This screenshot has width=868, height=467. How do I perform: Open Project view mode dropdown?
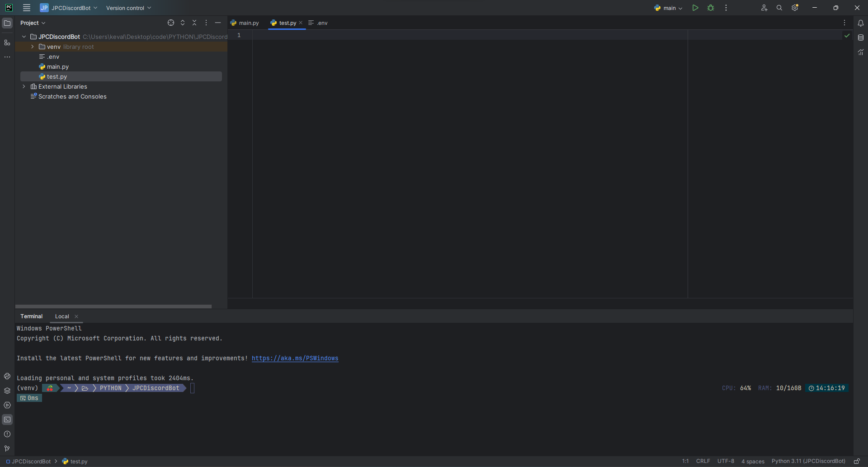point(33,23)
